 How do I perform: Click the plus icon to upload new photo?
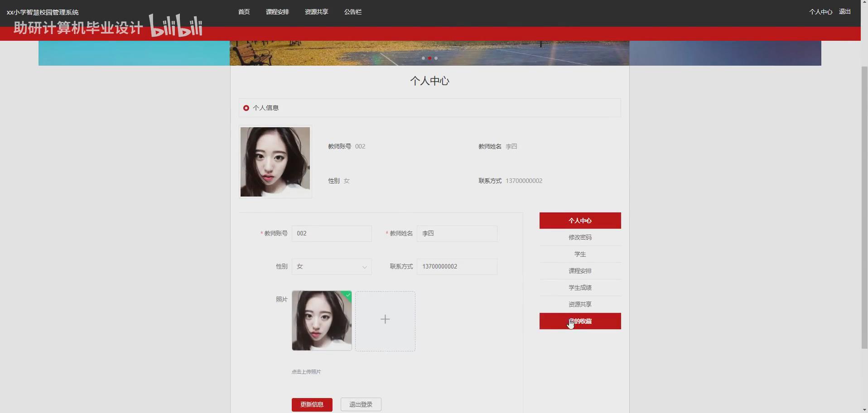385,319
